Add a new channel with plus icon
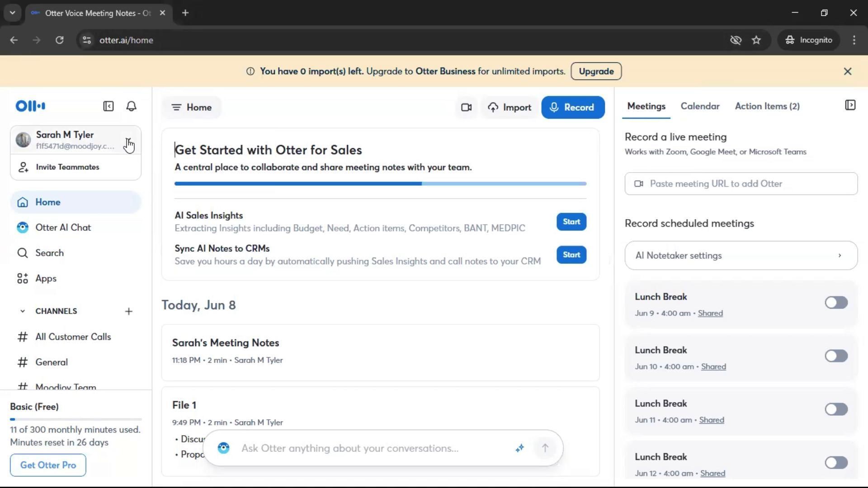The height and width of the screenshot is (488, 868). 129,311
